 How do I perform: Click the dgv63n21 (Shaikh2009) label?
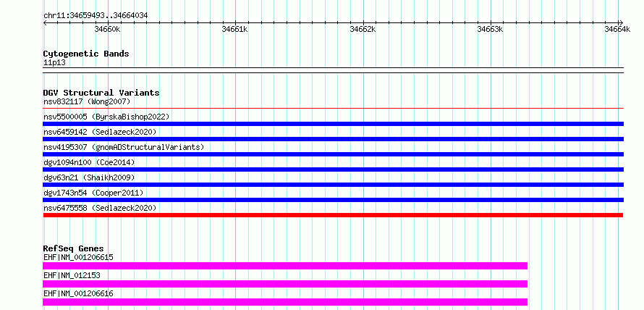89,177
